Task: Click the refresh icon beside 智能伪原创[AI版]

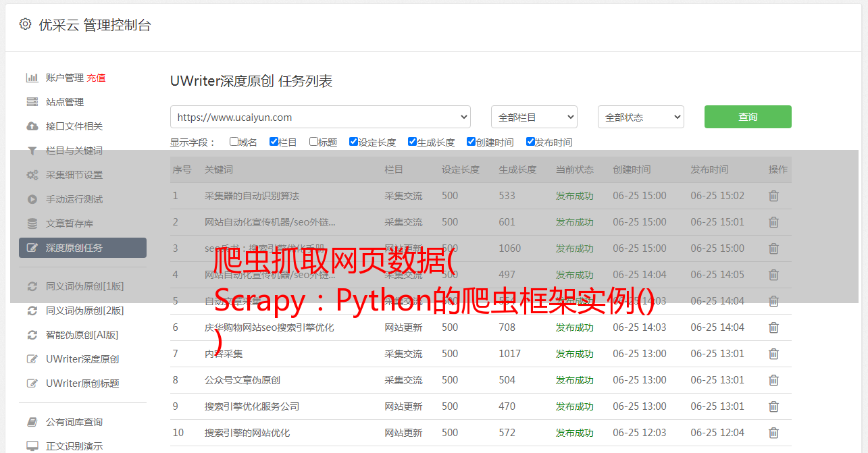Action: point(32,335)
